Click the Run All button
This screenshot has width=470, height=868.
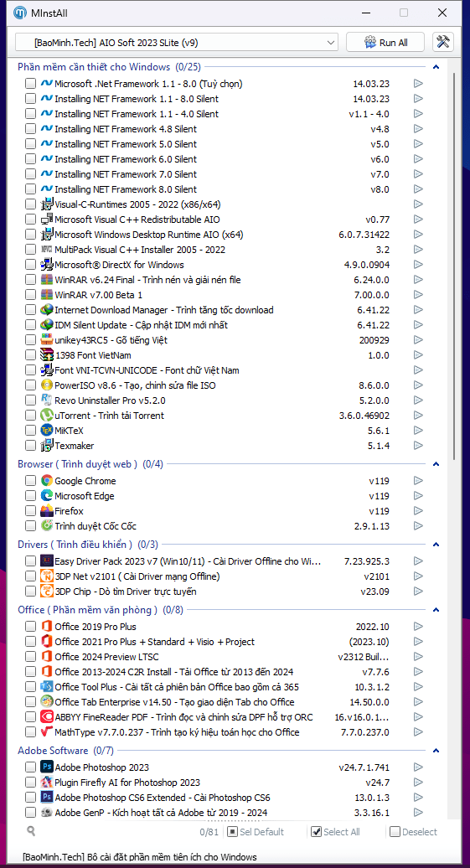[385, 42]
